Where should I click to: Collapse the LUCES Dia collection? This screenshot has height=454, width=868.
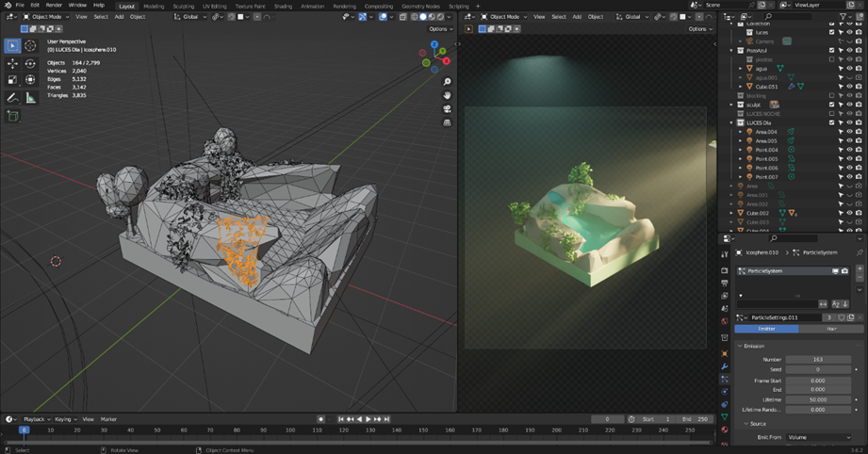point(732,122)
